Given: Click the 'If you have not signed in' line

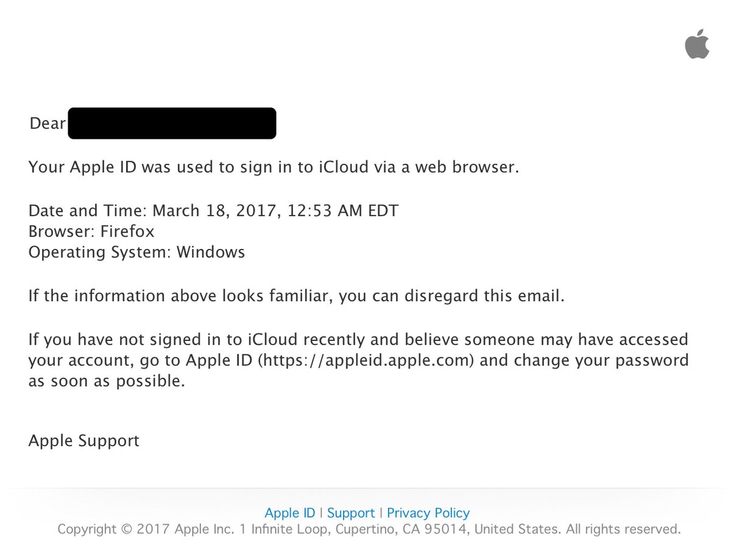Looking at the screenshot, I should click(358, 339).
